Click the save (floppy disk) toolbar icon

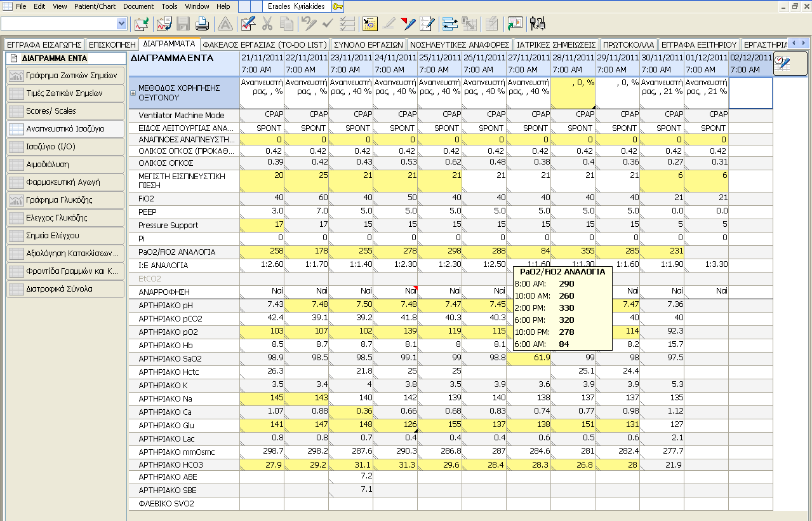tap(183, 24)
